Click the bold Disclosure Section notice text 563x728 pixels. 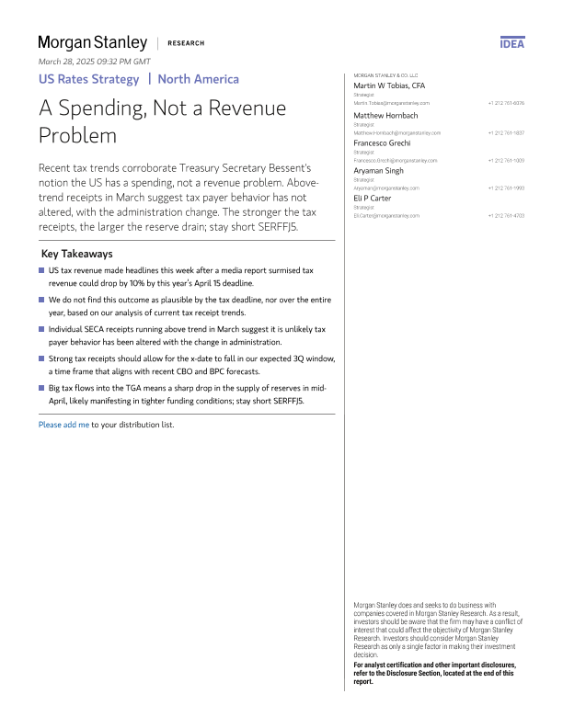[x=434, y=673]
